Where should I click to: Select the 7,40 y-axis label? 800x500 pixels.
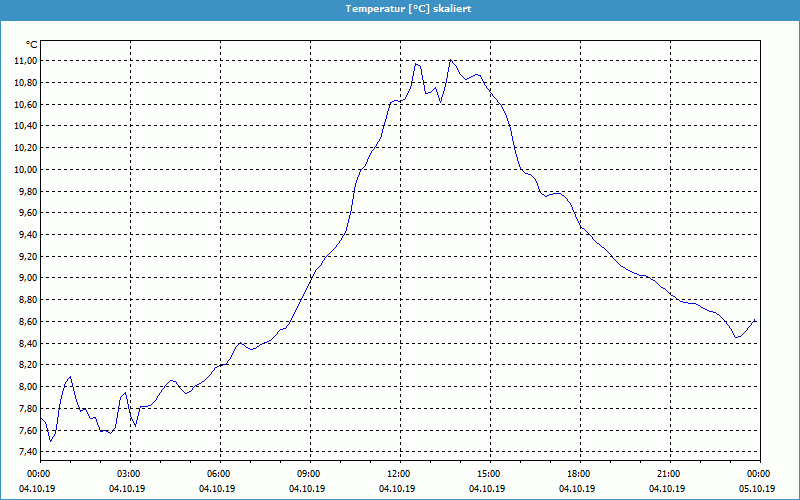pyautogui.click(x=26, y=452)
